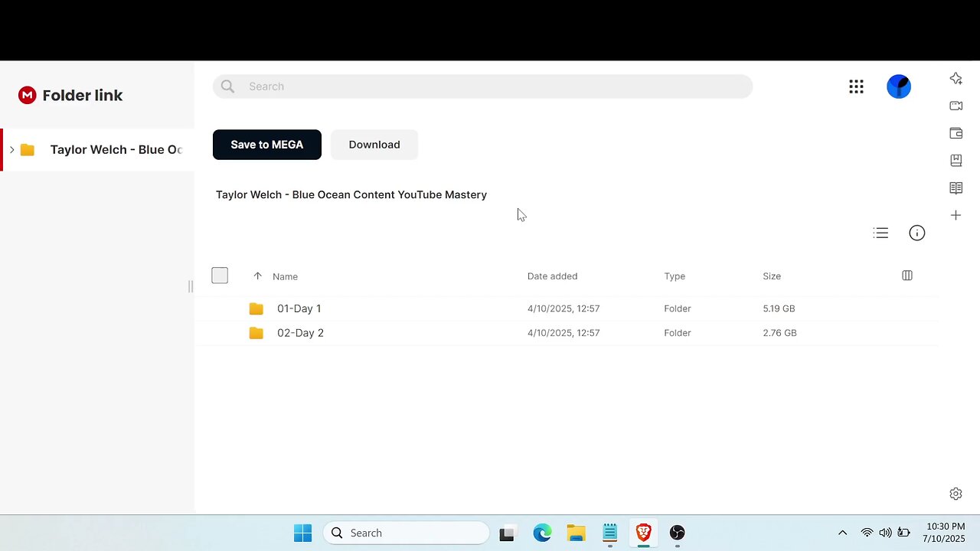Click the left pane resize handle
This screenshot has width=980, height=551.
click(x=191, y=286)
